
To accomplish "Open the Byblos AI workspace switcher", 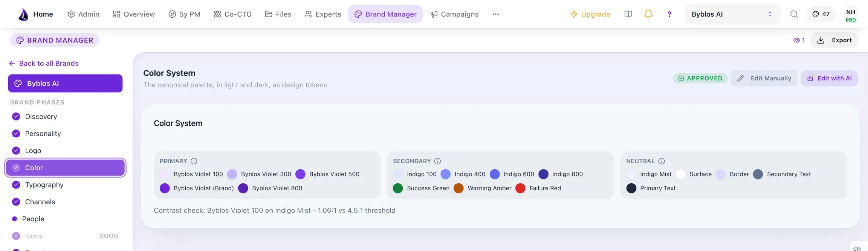I will tap(732, 14).
